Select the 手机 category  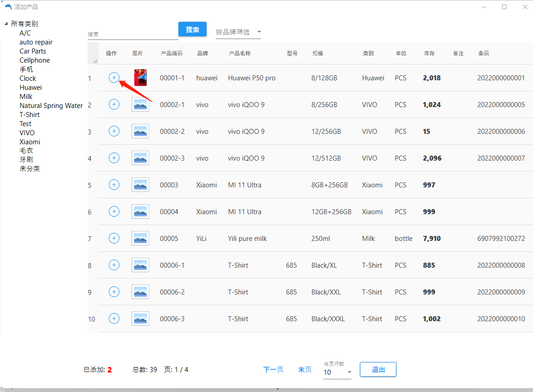pos(26,69)
